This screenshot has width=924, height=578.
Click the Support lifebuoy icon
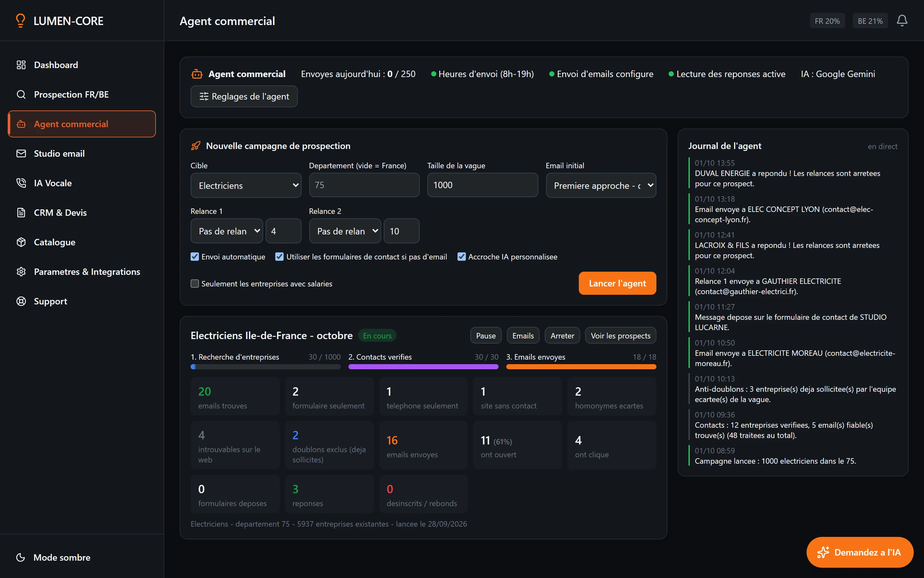[21, 301]
